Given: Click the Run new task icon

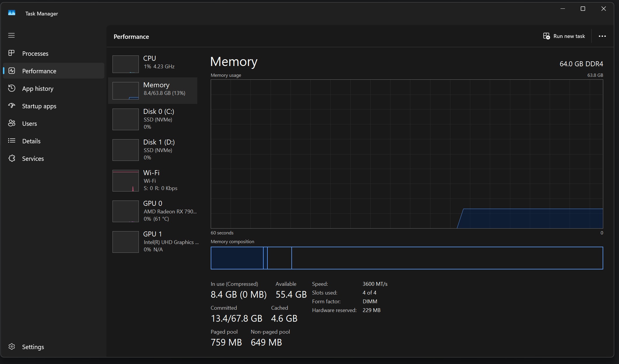Looking at the screenshot, I should tap(546, 36).
